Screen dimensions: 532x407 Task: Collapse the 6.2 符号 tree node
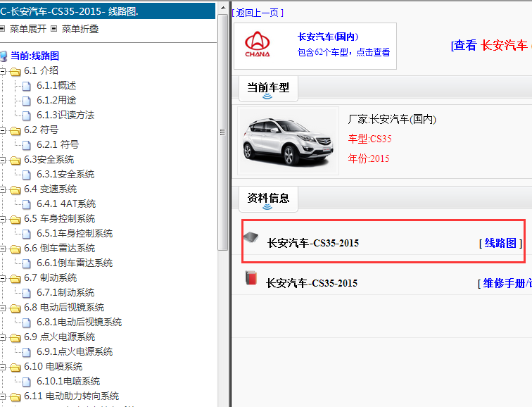[2, 130]
